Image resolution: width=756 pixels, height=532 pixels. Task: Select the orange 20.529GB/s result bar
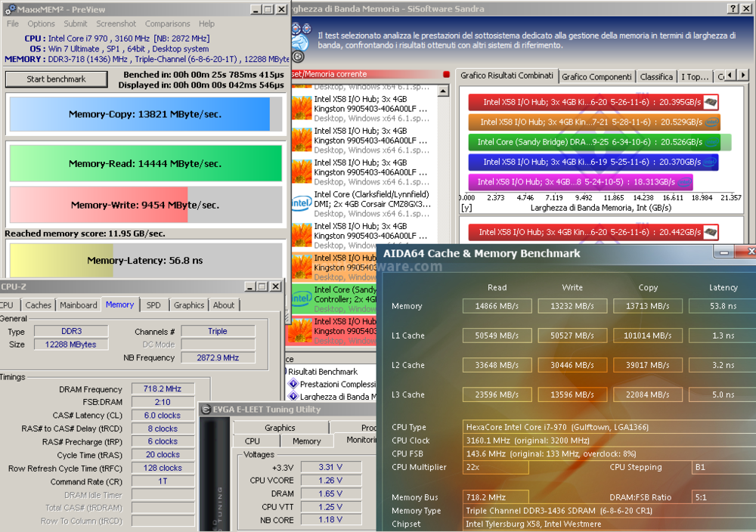tap(594, 122)
